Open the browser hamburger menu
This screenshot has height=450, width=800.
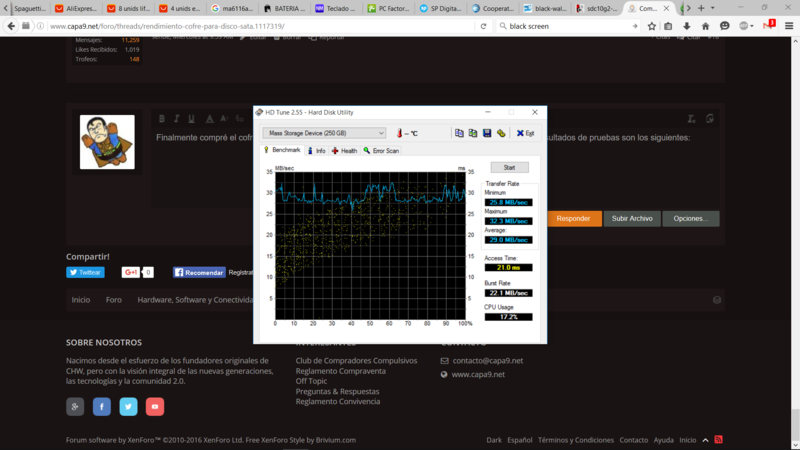click(x=789, y=26)
